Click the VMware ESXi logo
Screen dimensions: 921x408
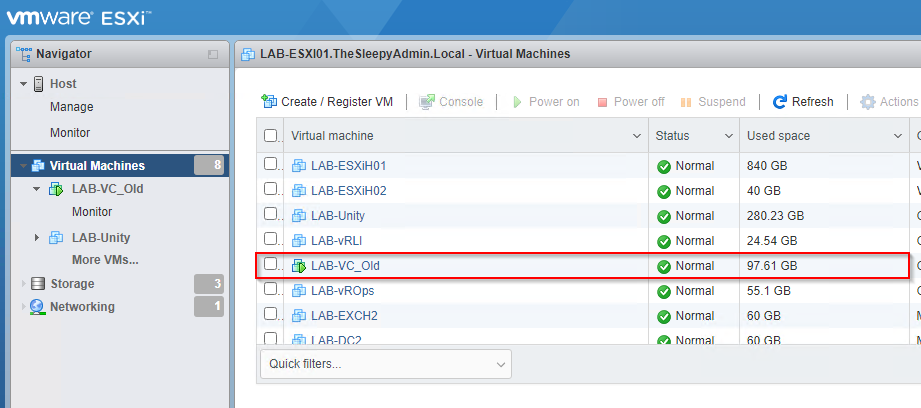[x=78, y=18]
